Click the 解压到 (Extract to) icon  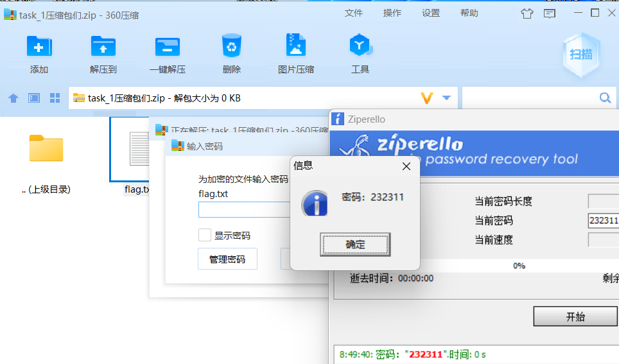[103, 47]
